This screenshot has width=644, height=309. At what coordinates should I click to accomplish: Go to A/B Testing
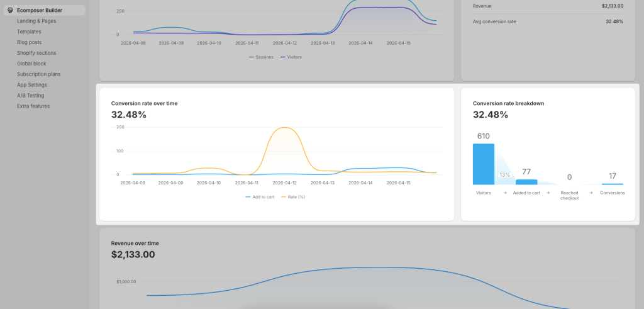[x=31, y=96]
